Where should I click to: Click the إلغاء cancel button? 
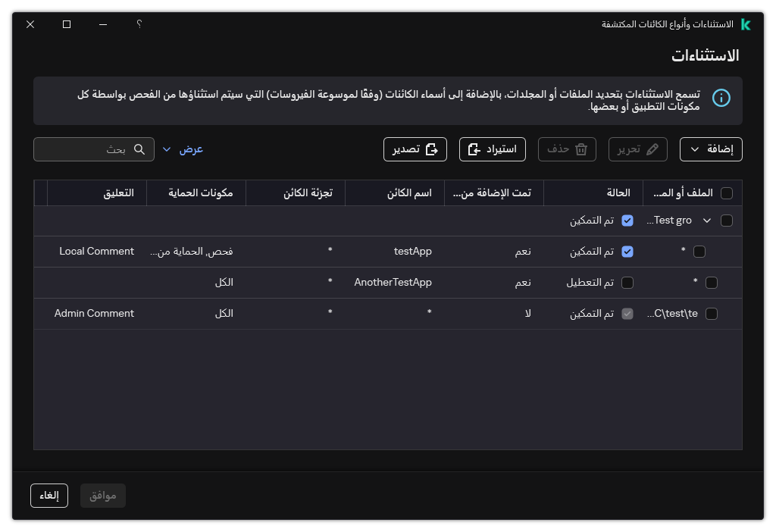pyautogui.click(x=48, y=496)
